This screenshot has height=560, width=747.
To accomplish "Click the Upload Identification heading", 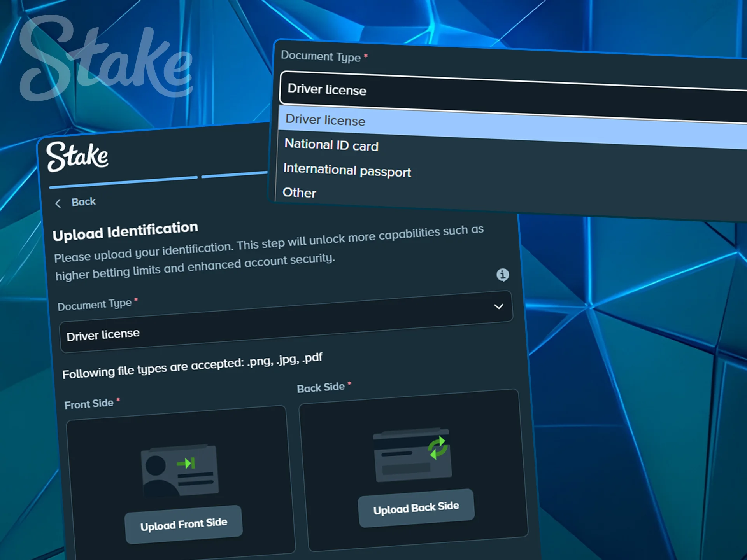I will click(x=125, y=231).
